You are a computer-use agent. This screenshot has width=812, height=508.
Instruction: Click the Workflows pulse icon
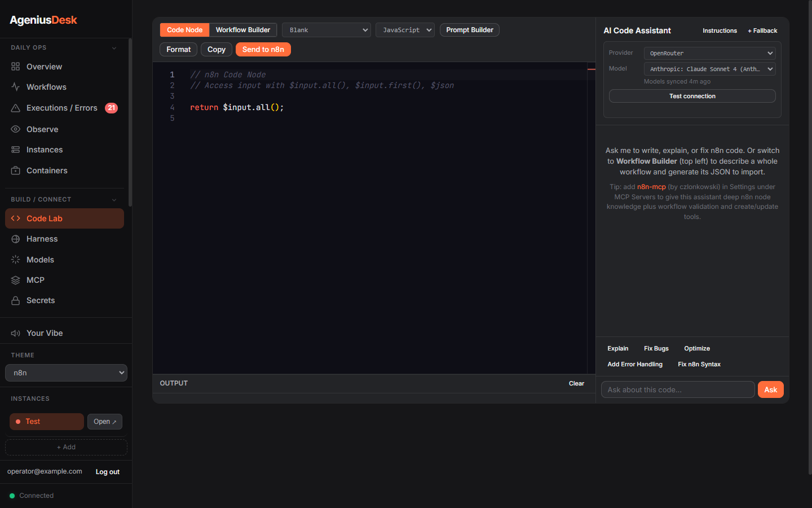click(15, 87)
